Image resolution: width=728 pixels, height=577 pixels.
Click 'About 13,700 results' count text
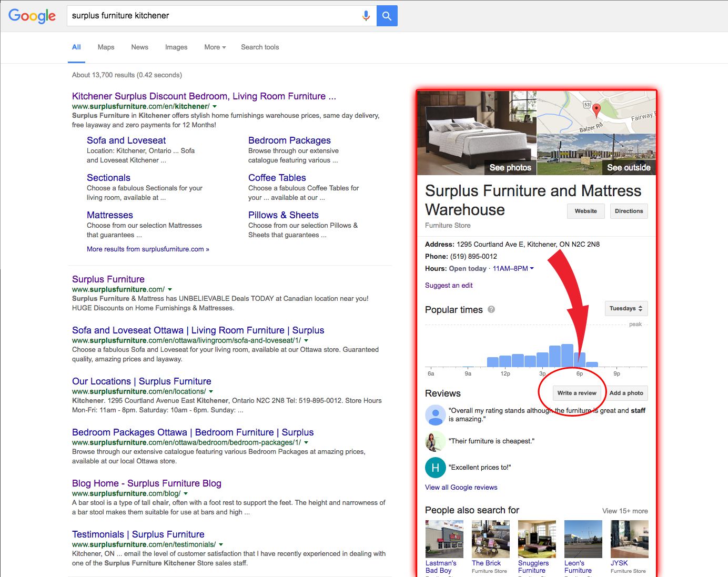127,75
